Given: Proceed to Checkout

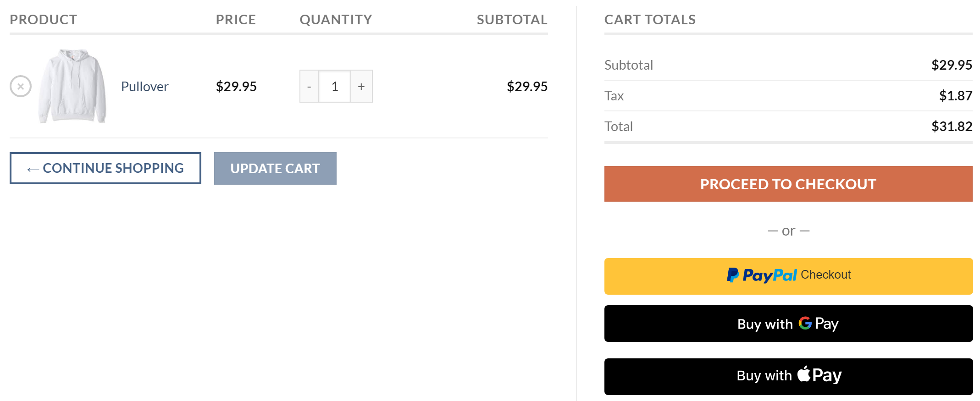Looking at the screenshot, I should 788,184.
